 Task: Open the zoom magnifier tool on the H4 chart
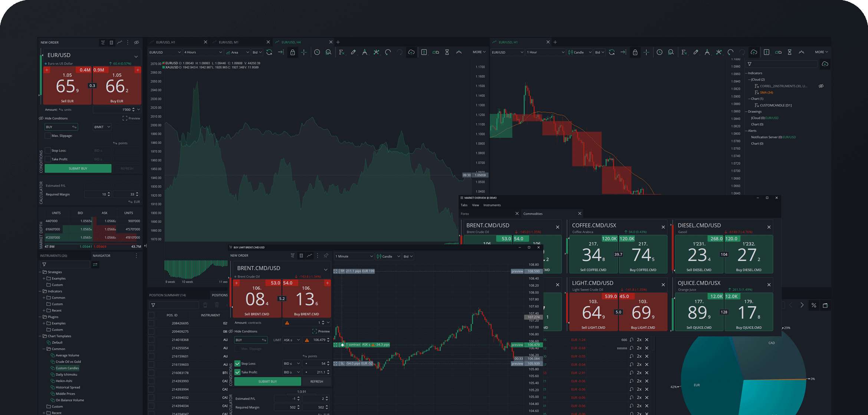point(329,52)
